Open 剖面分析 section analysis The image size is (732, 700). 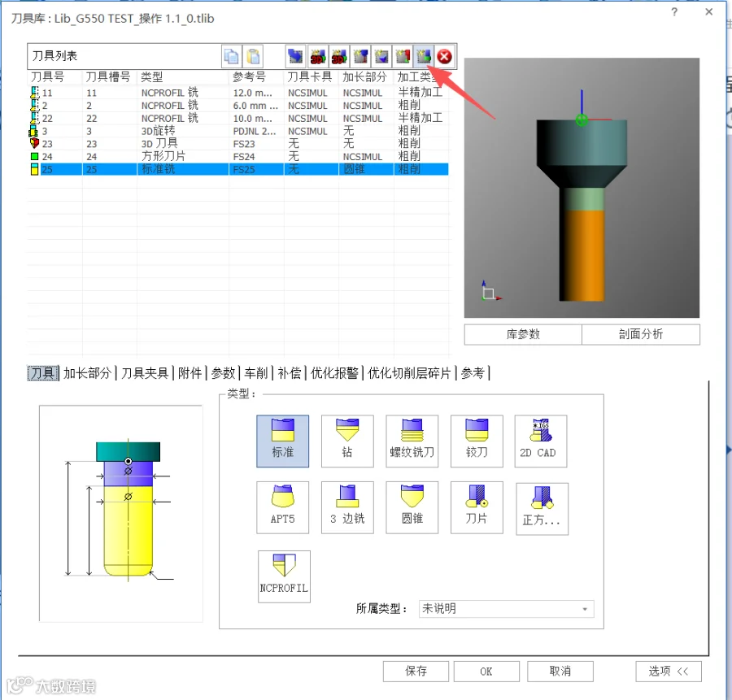641,334
